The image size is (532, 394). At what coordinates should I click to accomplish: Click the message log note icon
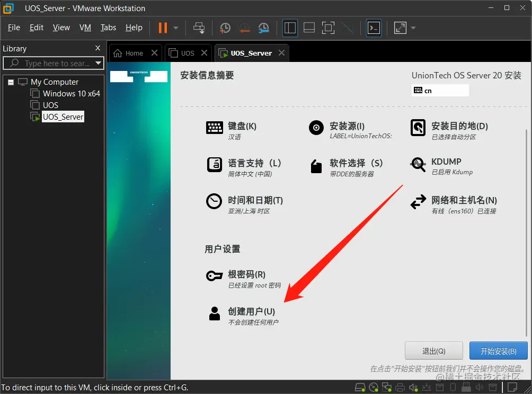[x=512, y=387]
